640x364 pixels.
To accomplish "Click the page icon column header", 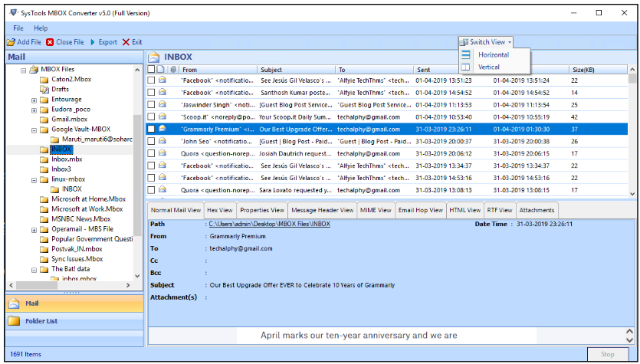I will (161, 70).
